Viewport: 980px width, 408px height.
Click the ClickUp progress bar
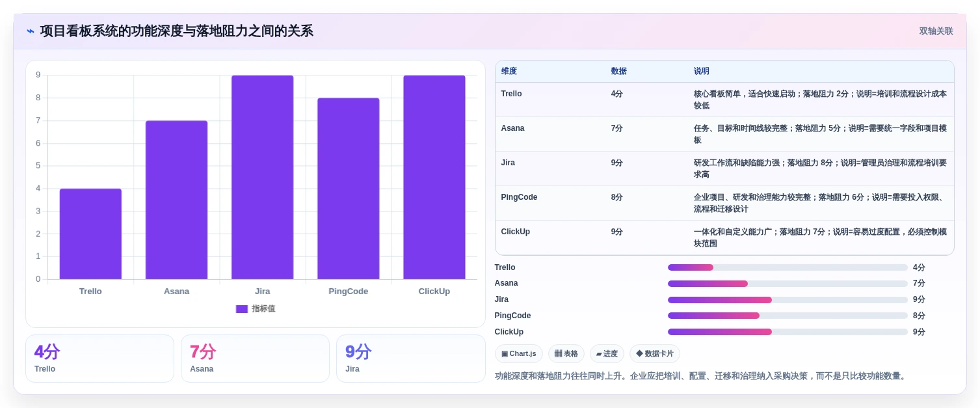788,332
